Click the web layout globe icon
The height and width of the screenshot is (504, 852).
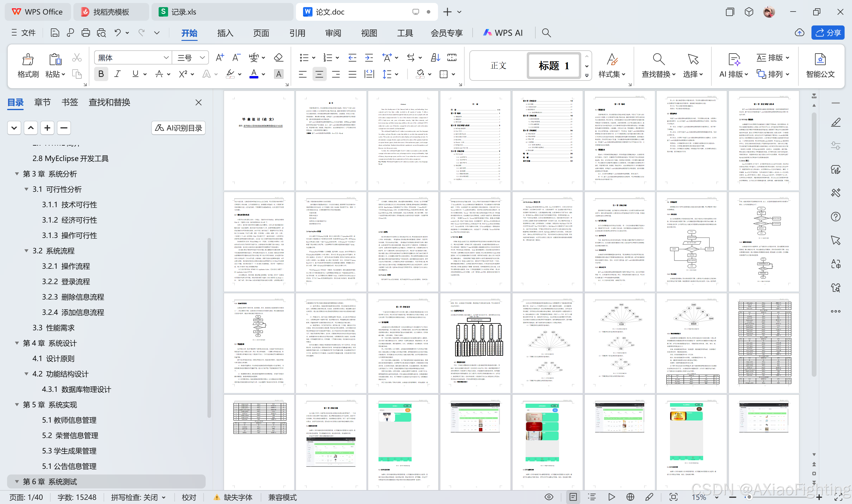point(630,497)
